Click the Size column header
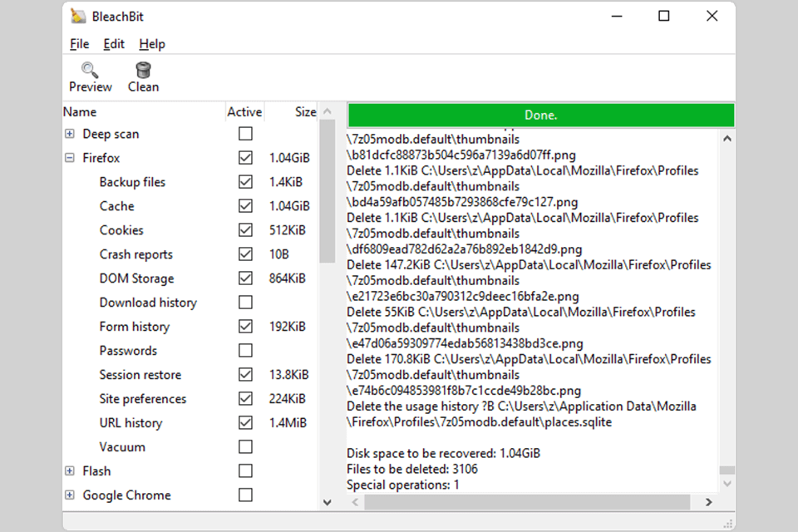This screenshot has height=532, width=798. [x=292, y=112]
